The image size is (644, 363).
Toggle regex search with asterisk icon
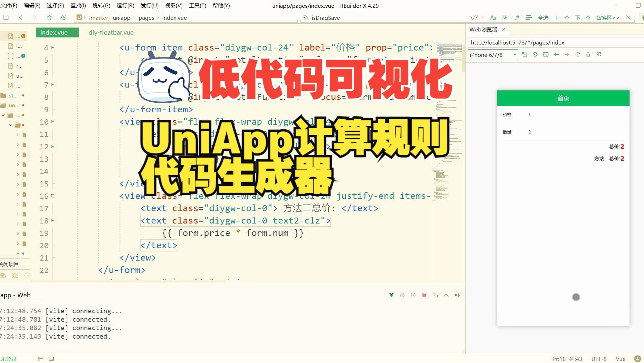coord(517,17)
